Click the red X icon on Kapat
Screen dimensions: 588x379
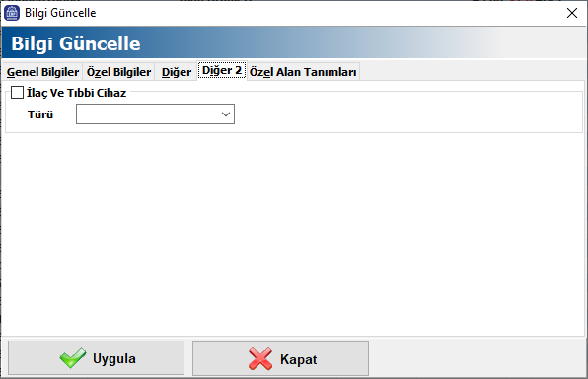pyautogui.click(x=260, y=359)
